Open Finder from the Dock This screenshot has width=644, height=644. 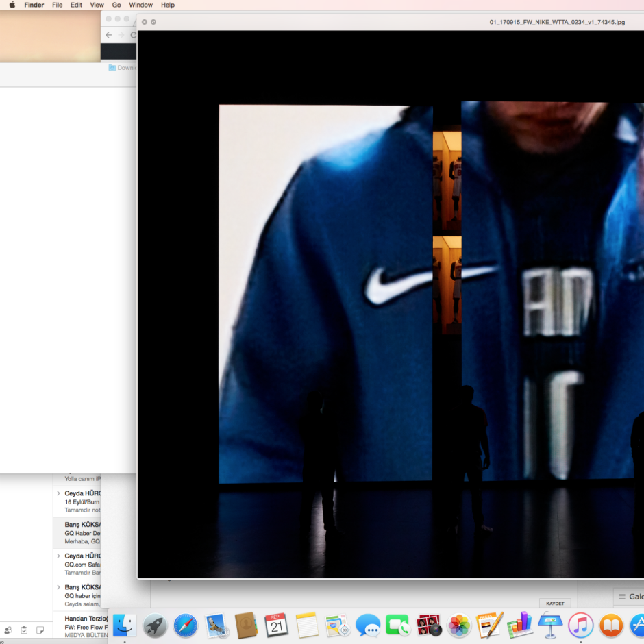pos(125,625)
